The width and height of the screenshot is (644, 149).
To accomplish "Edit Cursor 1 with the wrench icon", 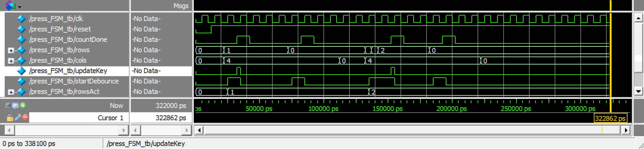I will 18,117.
